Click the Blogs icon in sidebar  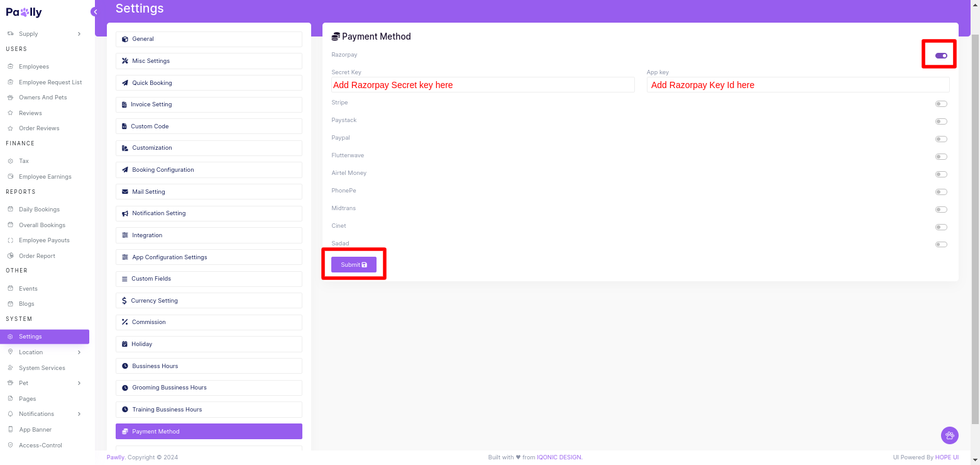point(11,304)
